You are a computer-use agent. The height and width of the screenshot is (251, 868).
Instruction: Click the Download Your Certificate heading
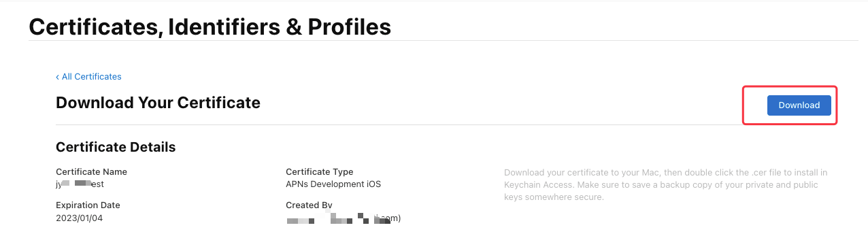158,103
